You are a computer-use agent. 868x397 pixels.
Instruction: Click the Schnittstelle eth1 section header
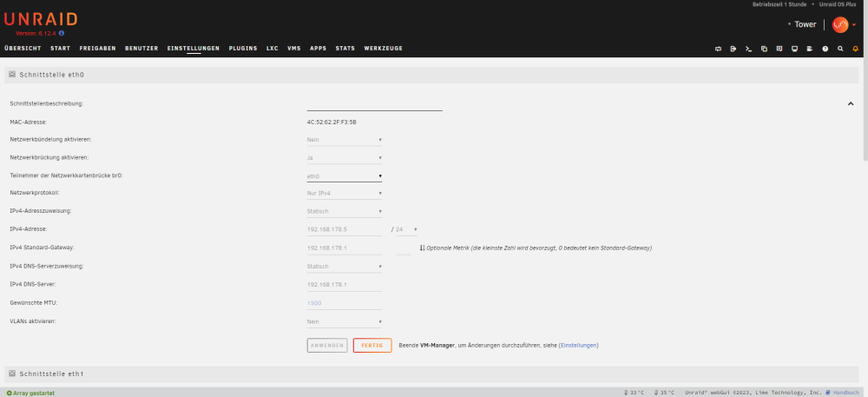click(x=431, y=374)
